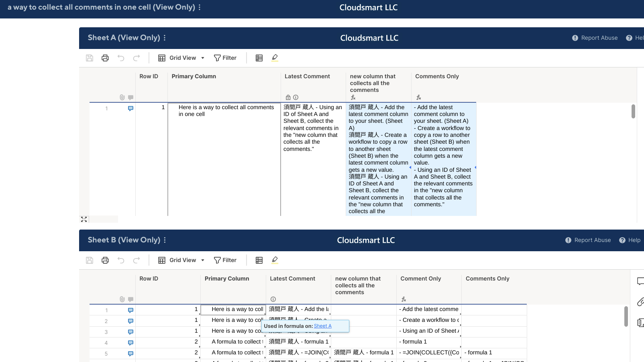Select the Primary Column header in Sheet B
The image size is (644, 362).
pyautogui.click(x=233, y=289)
